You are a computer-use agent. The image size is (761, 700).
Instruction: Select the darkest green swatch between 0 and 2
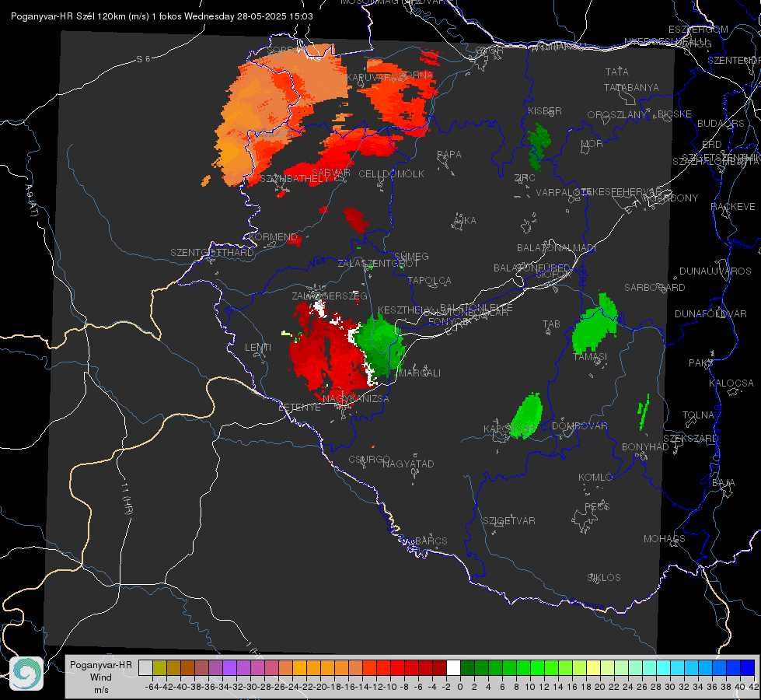[x=467, y=667]
